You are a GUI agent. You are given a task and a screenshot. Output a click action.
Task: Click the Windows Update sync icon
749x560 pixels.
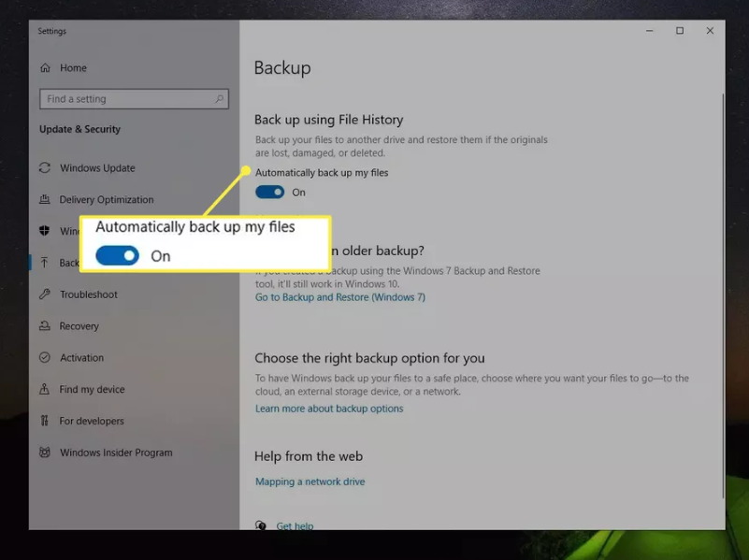(x=45, y=168)
